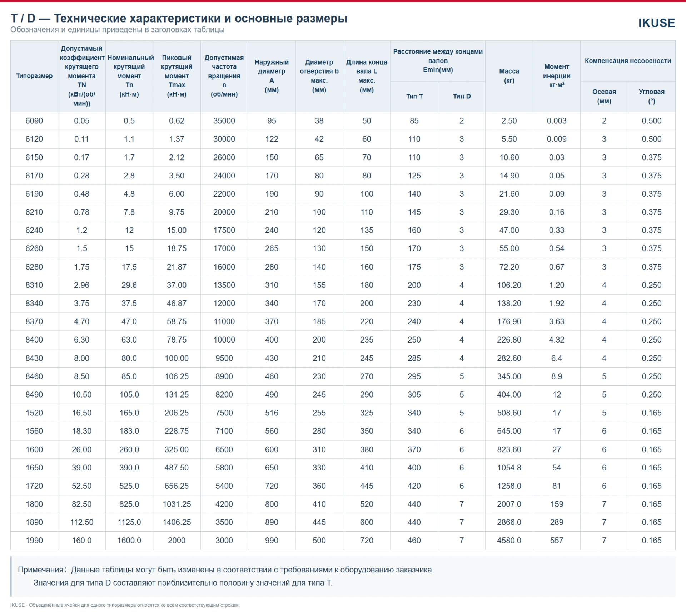Viewport: 686px width, 616px height.
Task: Click the 'Примечания' note first line
Action: point(226,570)
